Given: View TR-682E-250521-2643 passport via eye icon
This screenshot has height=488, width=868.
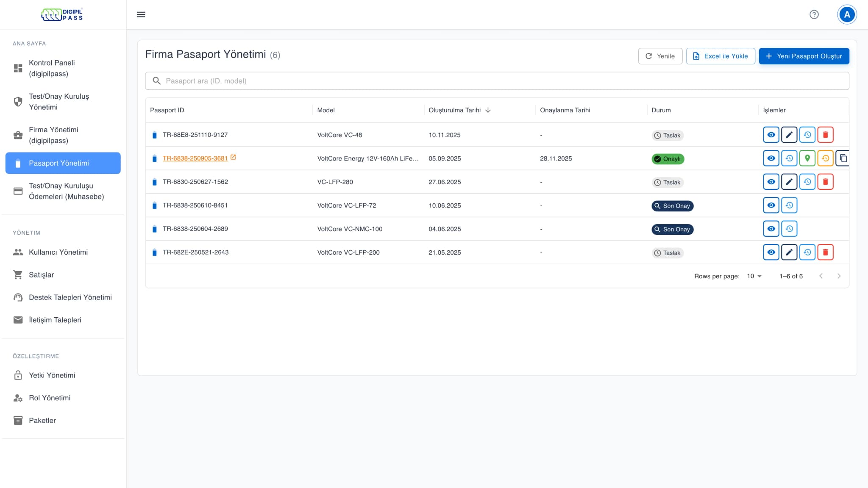Looking at the screenshot, I should 771,252.
